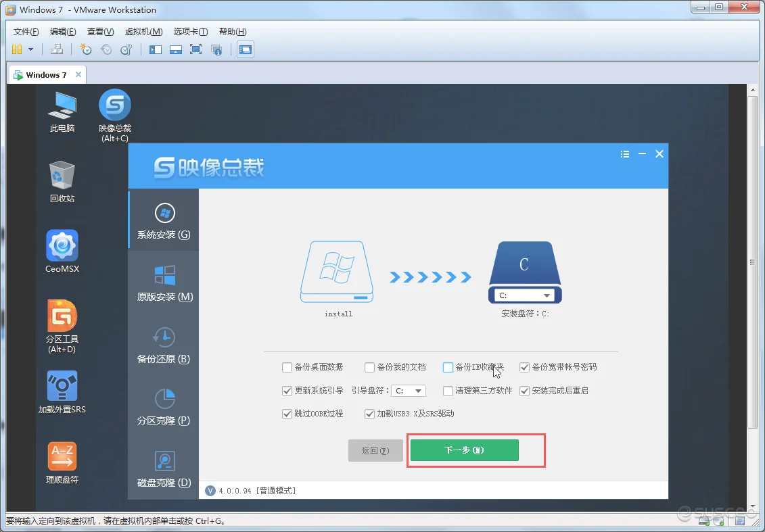
Task: Open 此电脑 desktop icon
Action: [62, 112]
